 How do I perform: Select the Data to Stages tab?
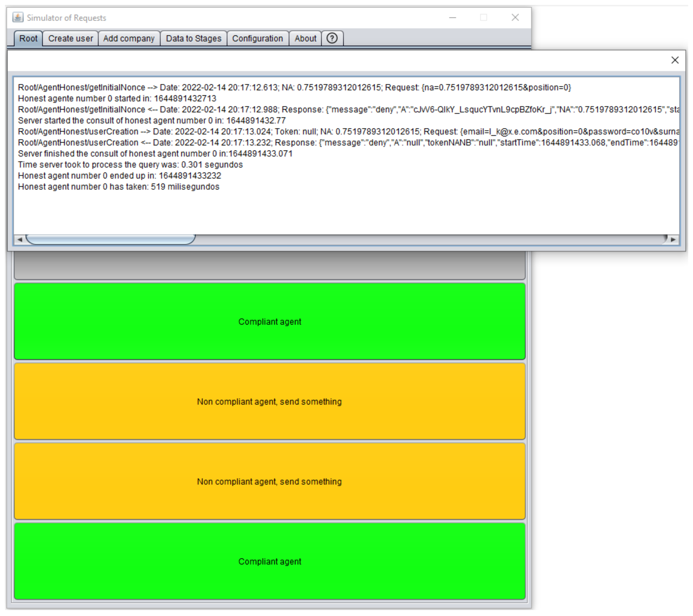tap(193, 39)
